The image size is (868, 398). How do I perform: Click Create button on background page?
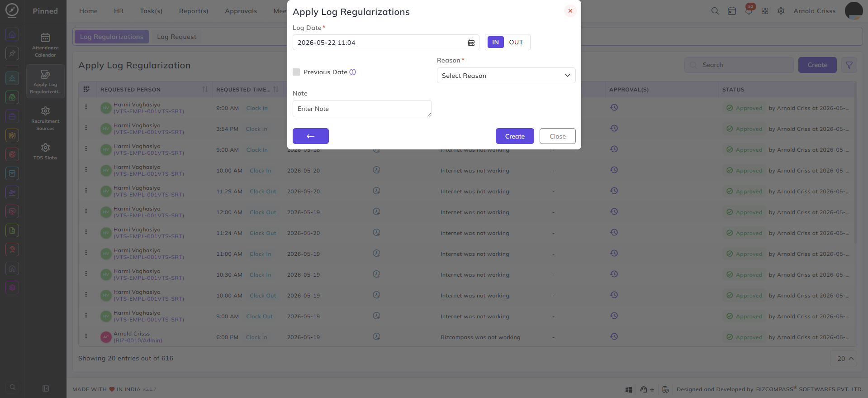[x=817, y=65]
